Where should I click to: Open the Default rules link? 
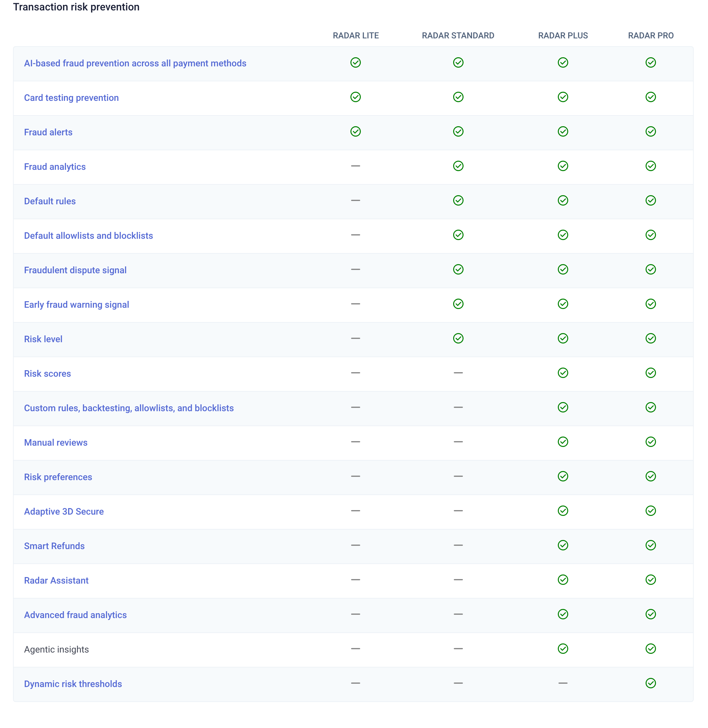50,201
